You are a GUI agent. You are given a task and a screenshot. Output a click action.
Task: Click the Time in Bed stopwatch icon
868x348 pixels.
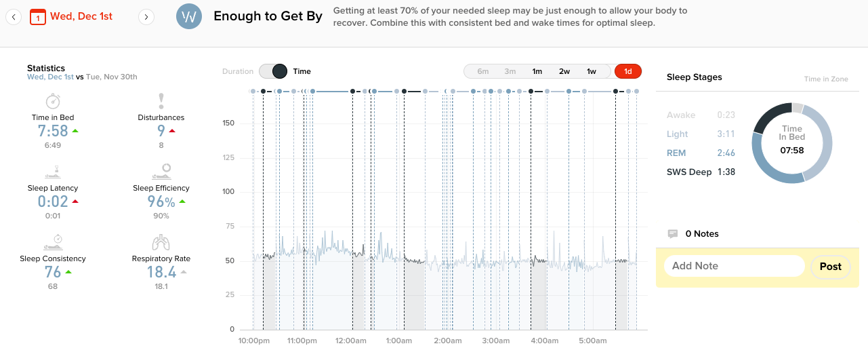point(53,101)
